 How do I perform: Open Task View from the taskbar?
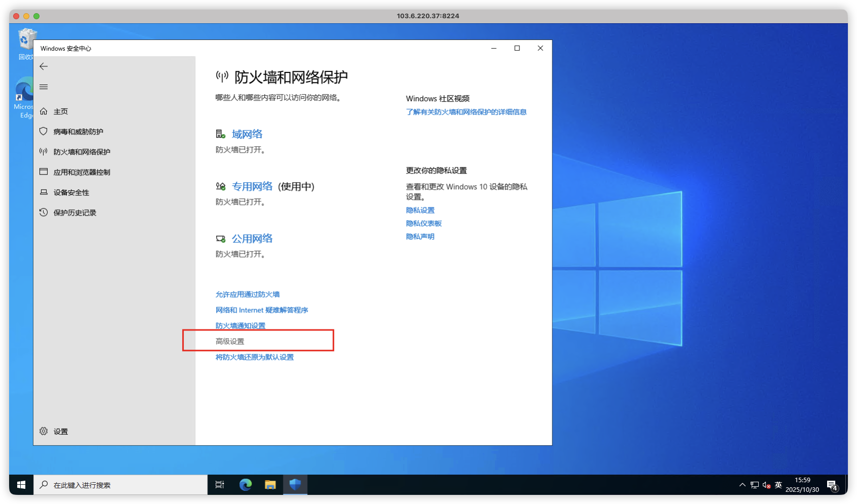click(x=219, y=484)
